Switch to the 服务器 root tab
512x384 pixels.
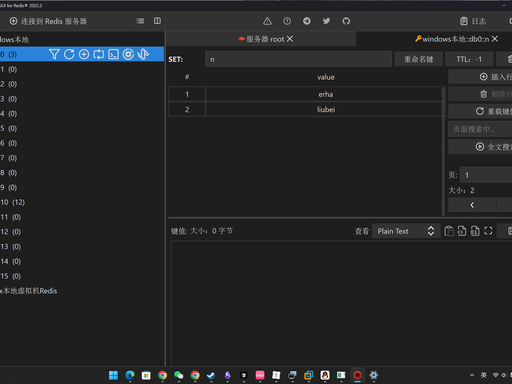point(261,39)
